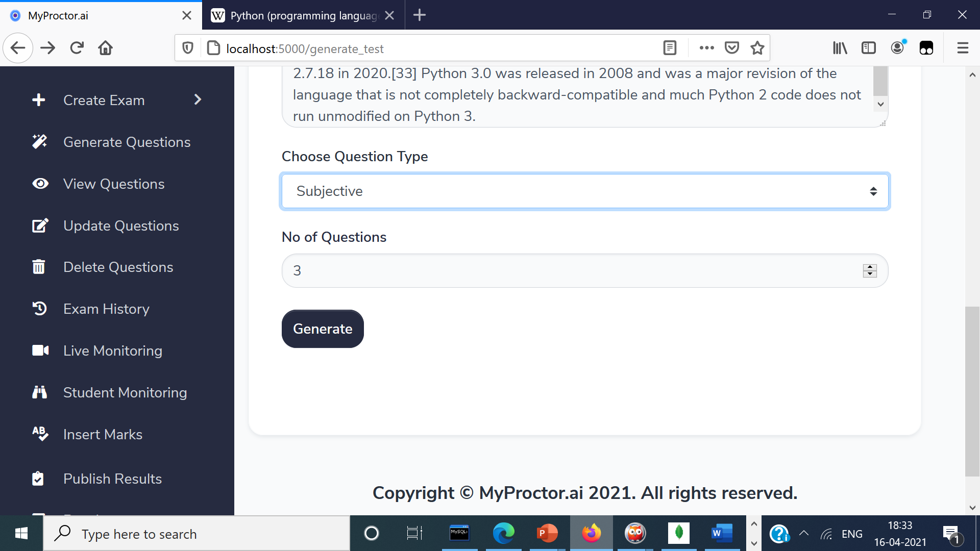The width and height of the screenshot is (980, 551).
Task: Toggle Firefox reader view icon
Action: tap(670, 48)
